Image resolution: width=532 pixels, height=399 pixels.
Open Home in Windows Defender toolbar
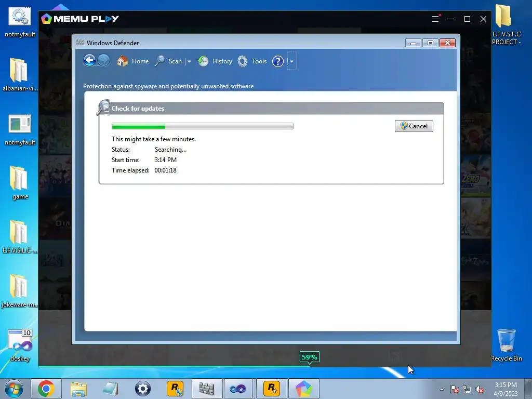coord(133,61)
